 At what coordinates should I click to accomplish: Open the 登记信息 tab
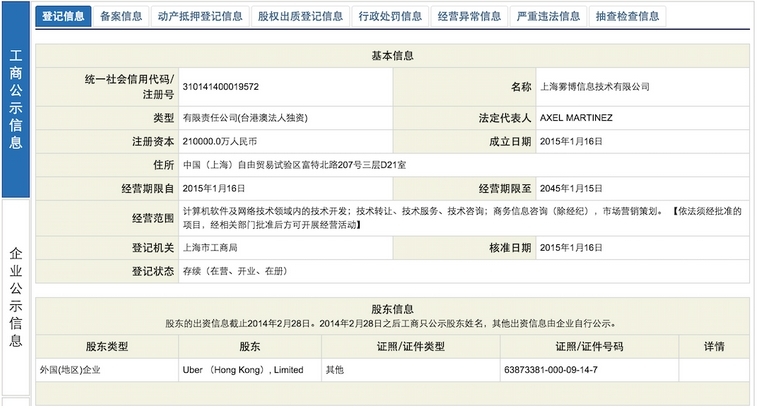coord(63,16)
